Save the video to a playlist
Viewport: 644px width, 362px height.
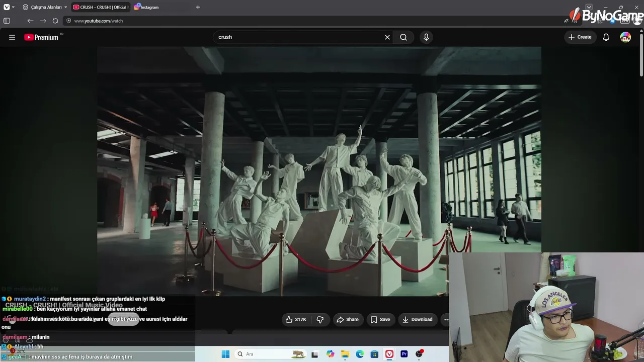[x=380, y=319]
